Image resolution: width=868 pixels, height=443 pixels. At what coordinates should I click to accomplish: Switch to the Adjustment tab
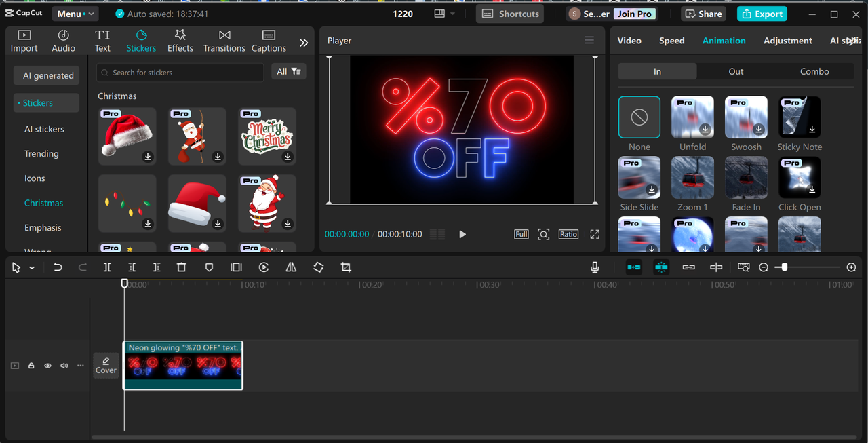(x=788, y=41)
